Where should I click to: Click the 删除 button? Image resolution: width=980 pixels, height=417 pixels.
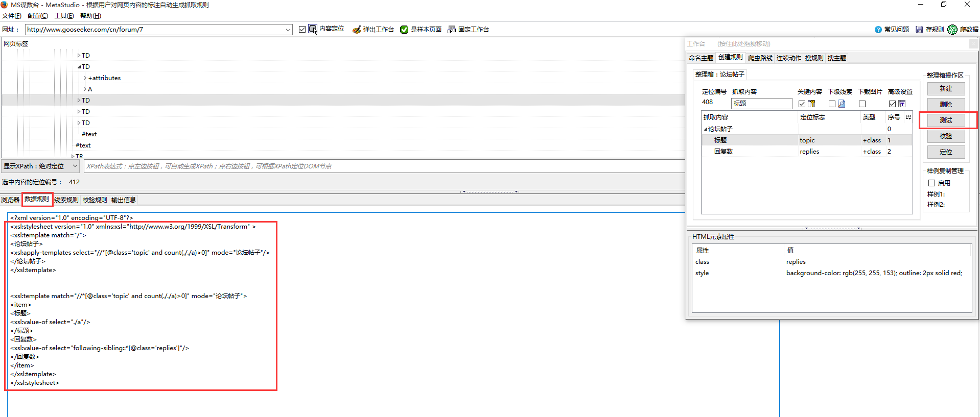946,104
